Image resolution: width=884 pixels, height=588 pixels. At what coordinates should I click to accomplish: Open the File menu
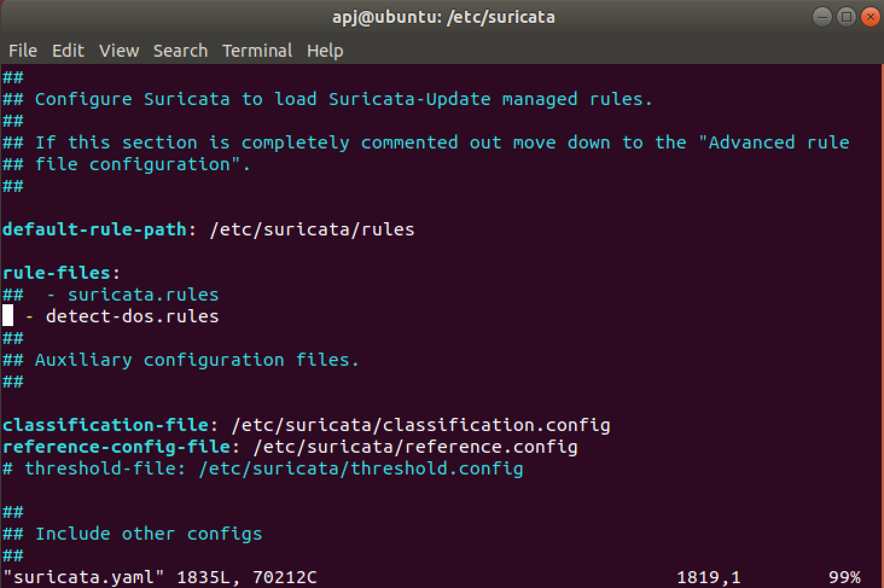[23, 51]
